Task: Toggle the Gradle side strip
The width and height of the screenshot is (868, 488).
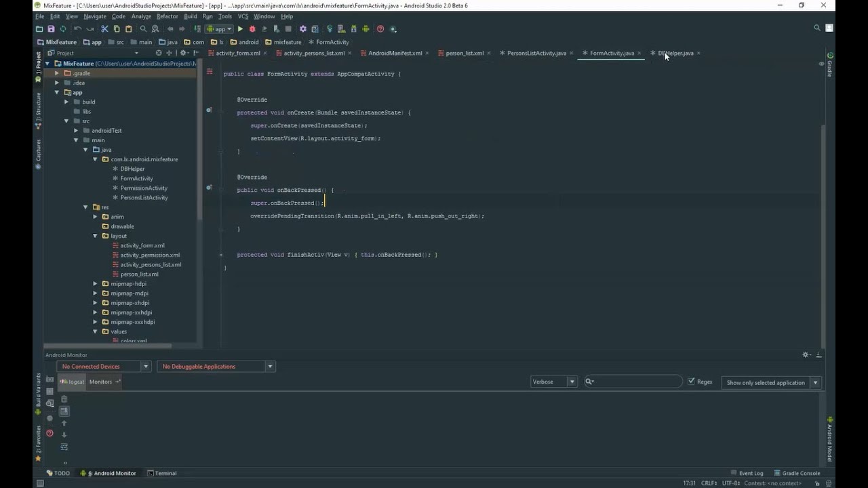Action: pos(830,65)
